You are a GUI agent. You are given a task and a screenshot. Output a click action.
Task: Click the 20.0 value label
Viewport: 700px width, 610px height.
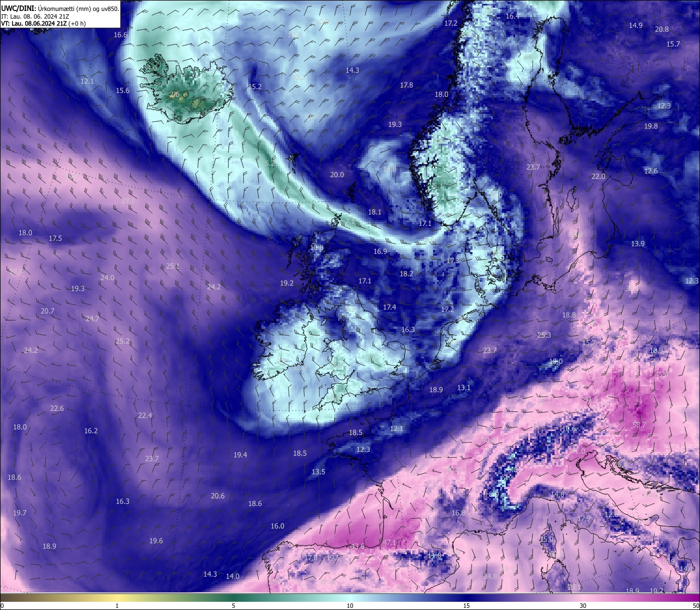pos(337,175)
